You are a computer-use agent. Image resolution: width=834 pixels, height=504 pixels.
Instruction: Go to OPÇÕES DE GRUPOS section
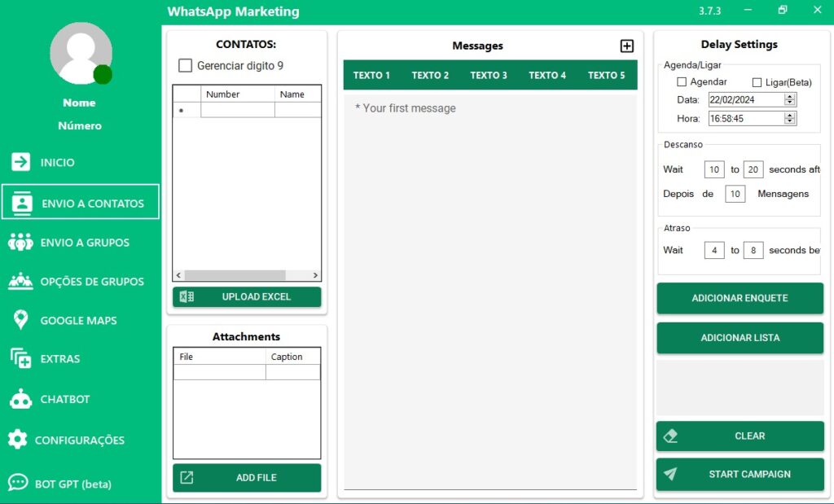(92, 281)
